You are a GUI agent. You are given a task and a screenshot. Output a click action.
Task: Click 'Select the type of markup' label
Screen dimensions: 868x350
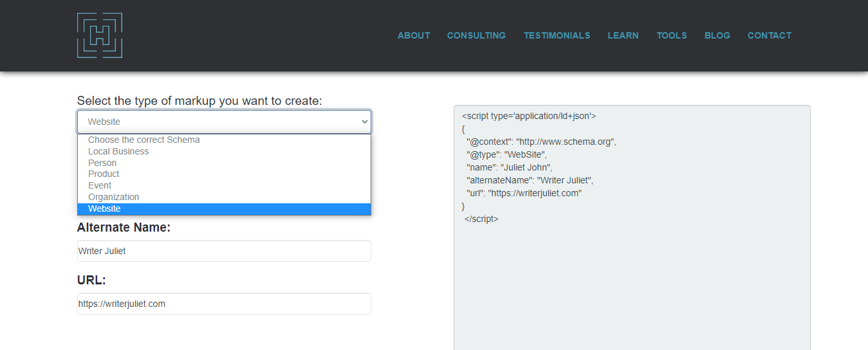click(199, 101)
